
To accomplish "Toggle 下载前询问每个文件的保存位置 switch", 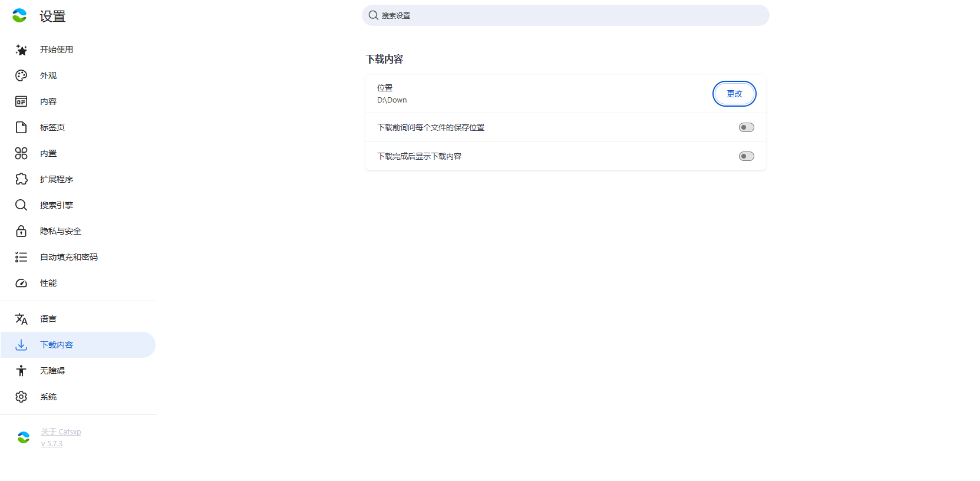I will 747,127.
